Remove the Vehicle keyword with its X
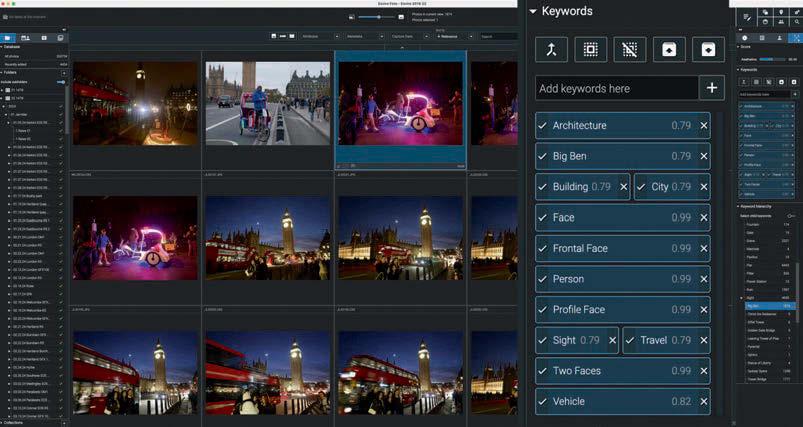The width and height of the screenshot is (803, 427). click(x=704, y=402)
